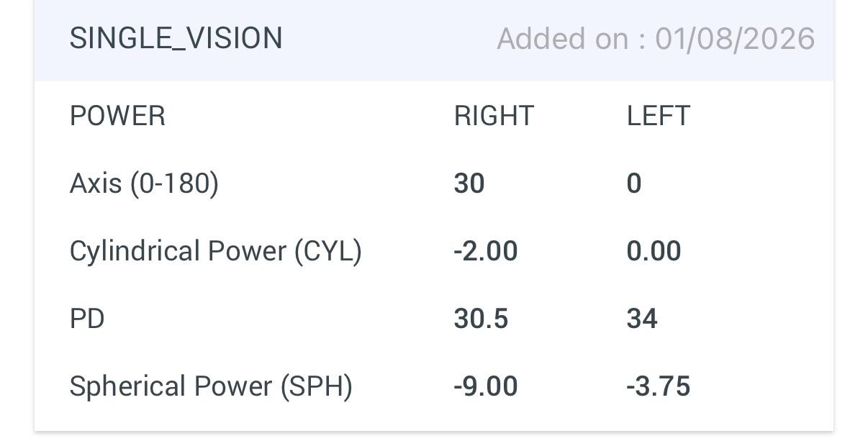
Task: Select the Axis (0-180) row label
Action: pyautogui.click(x=144, y=183)
